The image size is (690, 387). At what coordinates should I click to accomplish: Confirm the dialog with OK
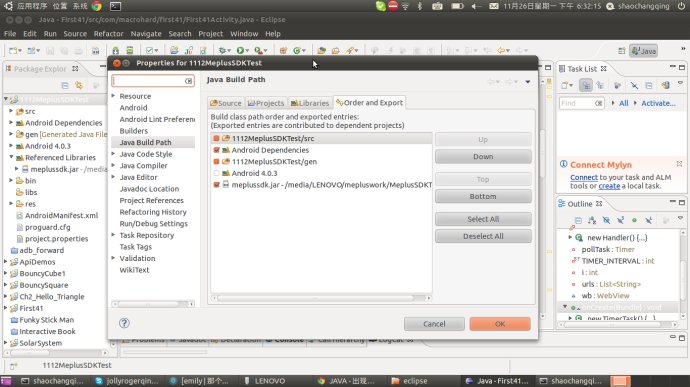pyautogui.click(x=500, y=324)
